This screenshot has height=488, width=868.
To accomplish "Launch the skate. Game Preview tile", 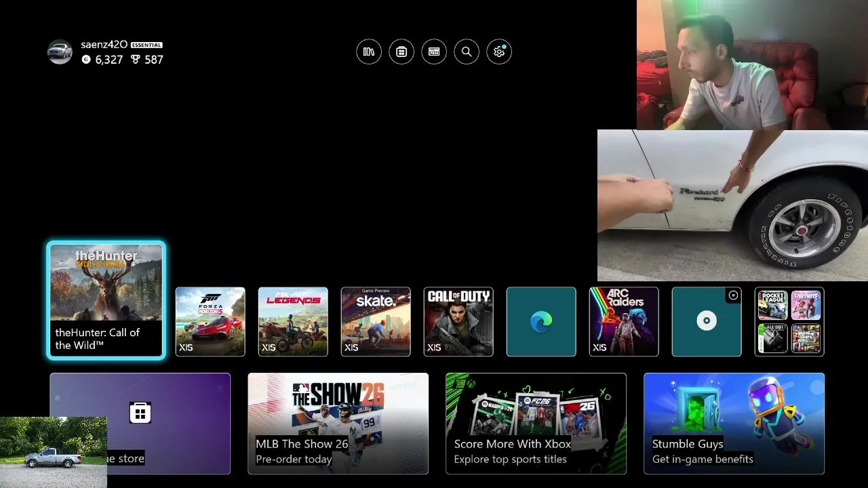I will coord(376,321).
